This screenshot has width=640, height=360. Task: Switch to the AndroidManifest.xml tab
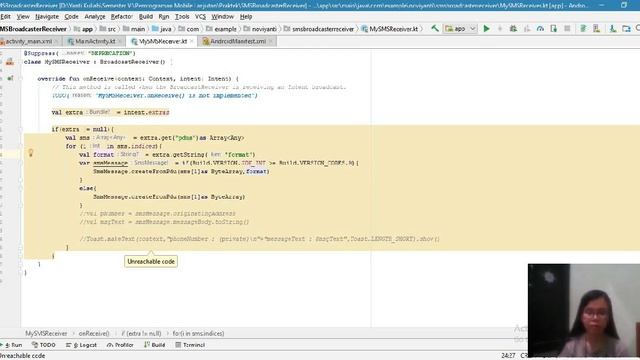[238, 41]
